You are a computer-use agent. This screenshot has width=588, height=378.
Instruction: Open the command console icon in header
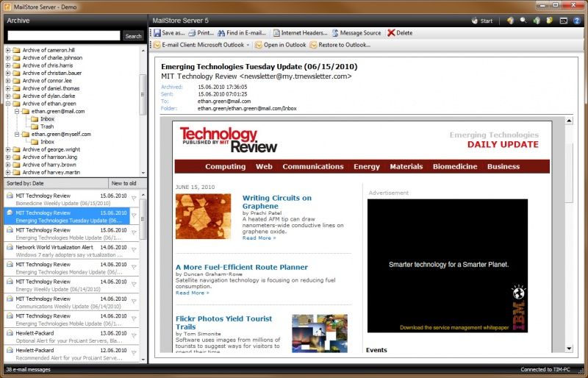(563, 21)
